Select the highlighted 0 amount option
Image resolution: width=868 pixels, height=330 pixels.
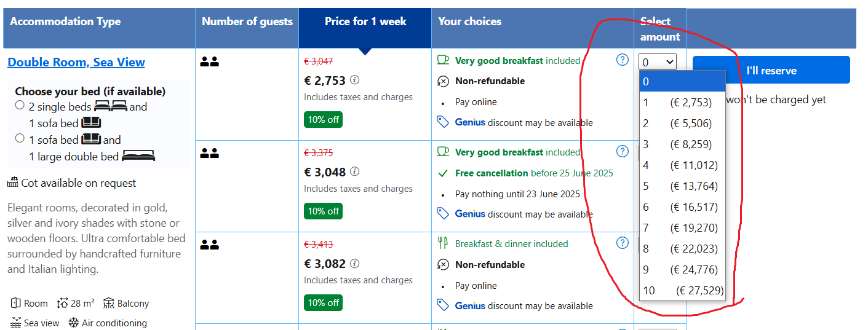click(682, 82)
